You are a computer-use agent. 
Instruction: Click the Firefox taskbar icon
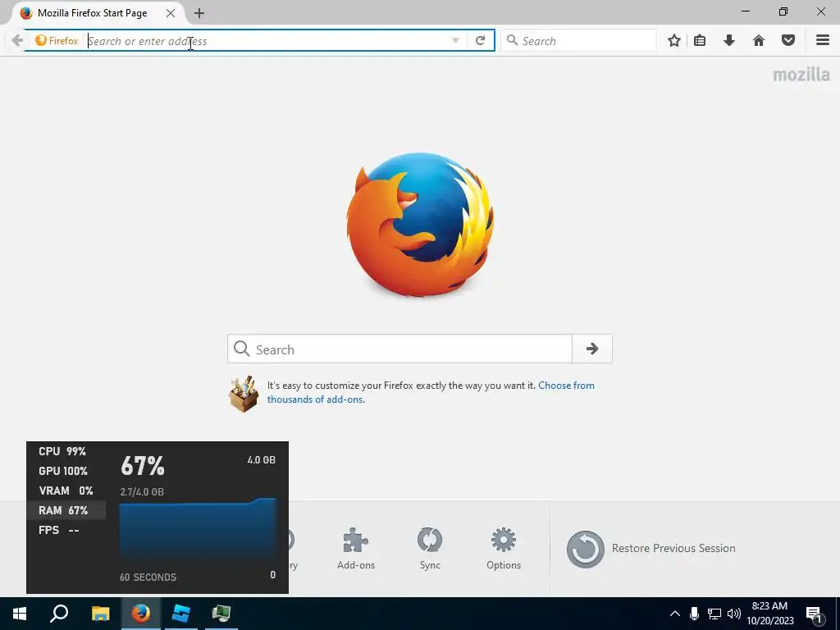(x=141, y=614)
